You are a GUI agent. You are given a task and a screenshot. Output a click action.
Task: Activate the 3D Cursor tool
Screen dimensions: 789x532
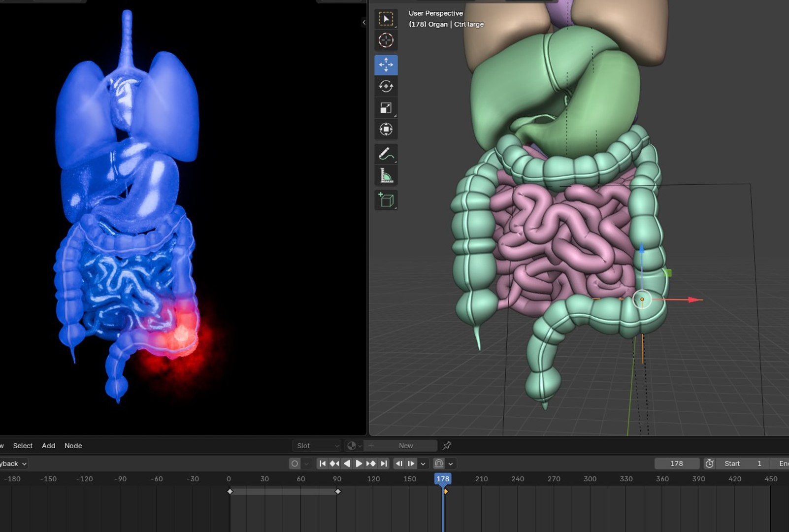(386, 40)
